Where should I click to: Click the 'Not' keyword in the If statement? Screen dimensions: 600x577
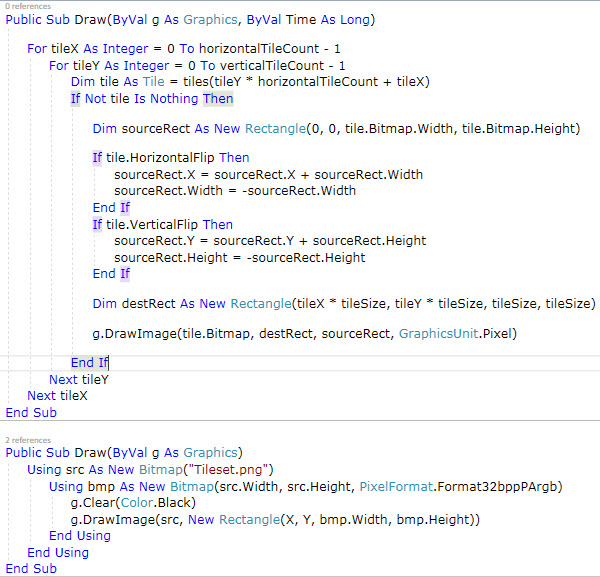tap(95, 98)
